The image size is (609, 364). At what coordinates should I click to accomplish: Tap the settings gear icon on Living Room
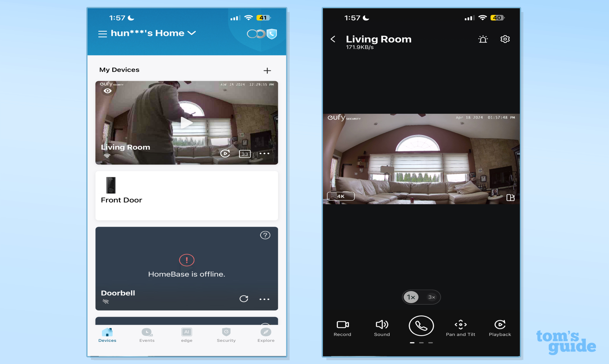pos(504,39)
